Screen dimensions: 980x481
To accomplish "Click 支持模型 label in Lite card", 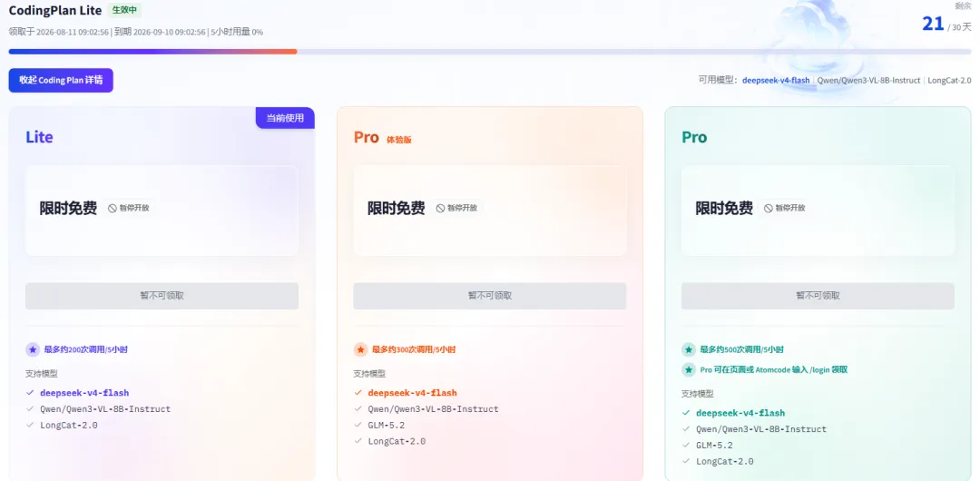I will pyautogui.click(x=41, y=373).
